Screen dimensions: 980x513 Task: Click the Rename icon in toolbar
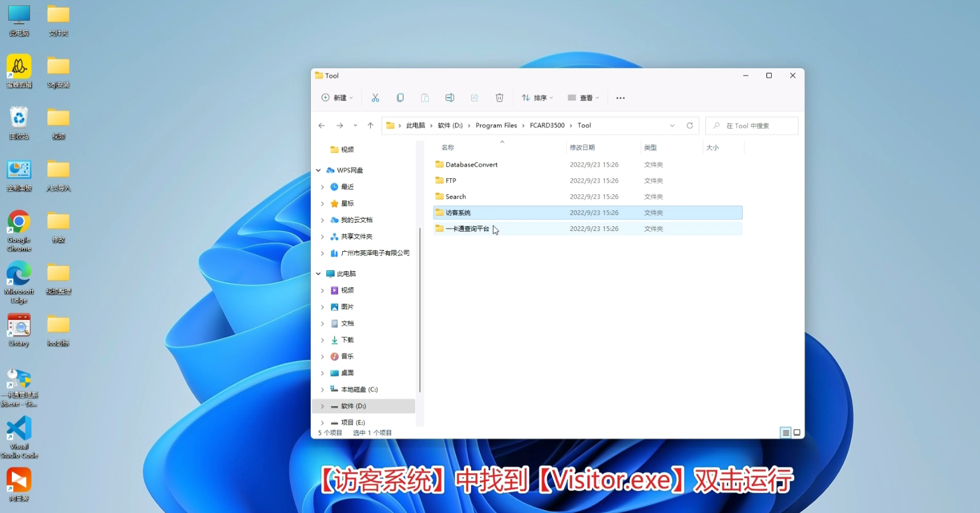450,98
